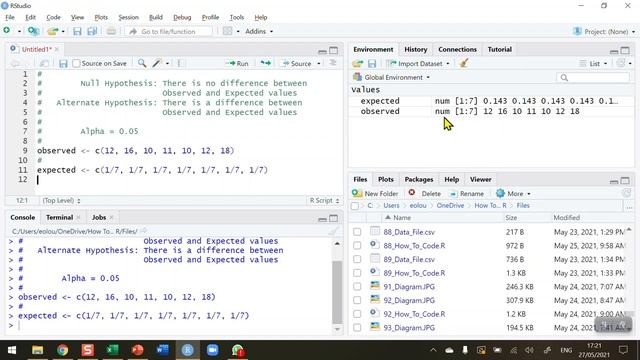Image resolution: width=640 pixels, height=360 pixels.
Task: Open Windows Start menu
Action: point(12,350)
